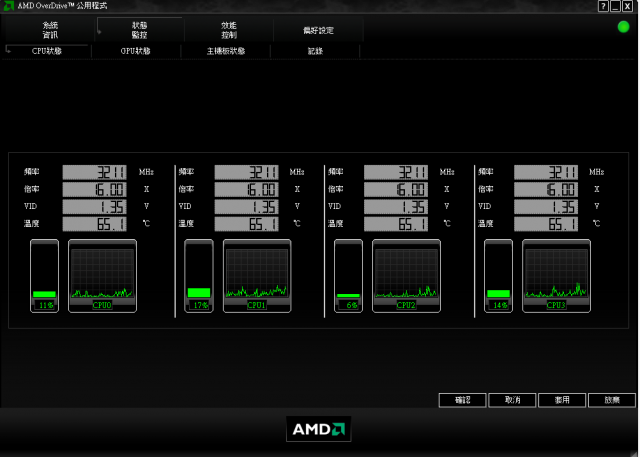Click the green status indicator light
This screenshot has width=640, height=457.
(x=623, y=27)
